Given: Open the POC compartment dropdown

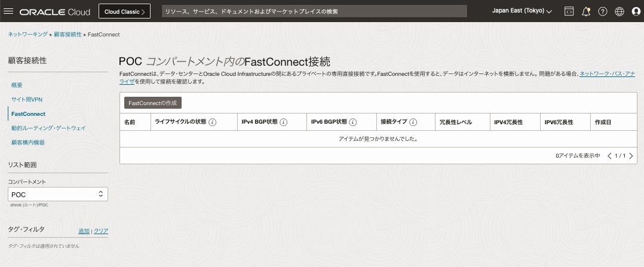Looking at the screenshot, I should coord(58,194).
